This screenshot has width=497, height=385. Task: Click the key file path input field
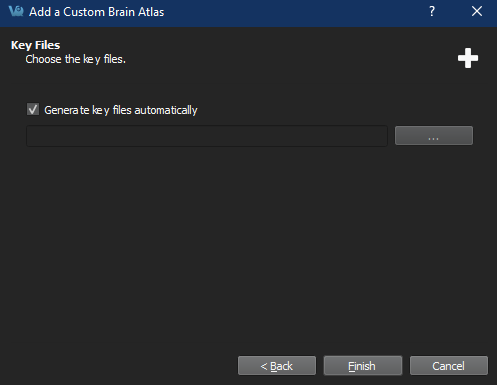pos(207,136)
